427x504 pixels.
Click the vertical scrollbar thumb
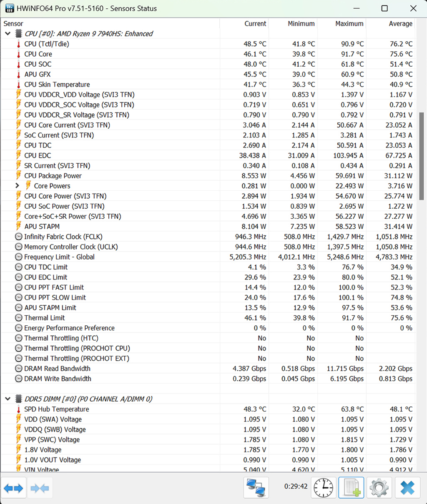click(x=421, y=157)
